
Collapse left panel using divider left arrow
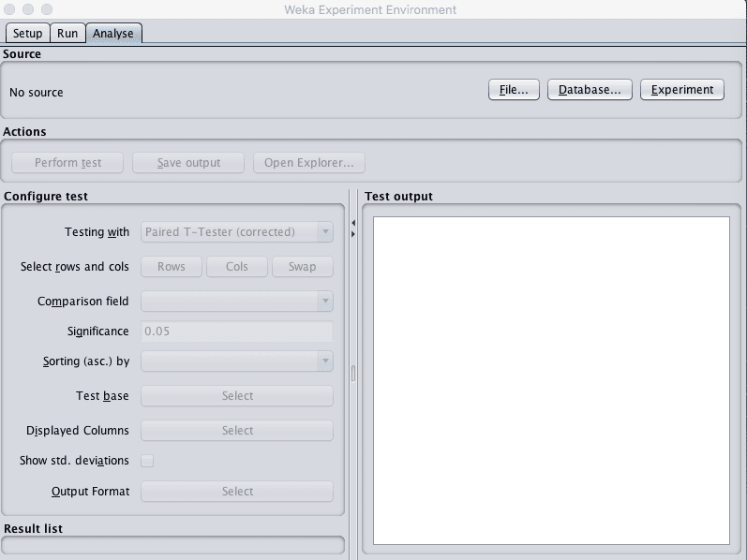point(353,223)
